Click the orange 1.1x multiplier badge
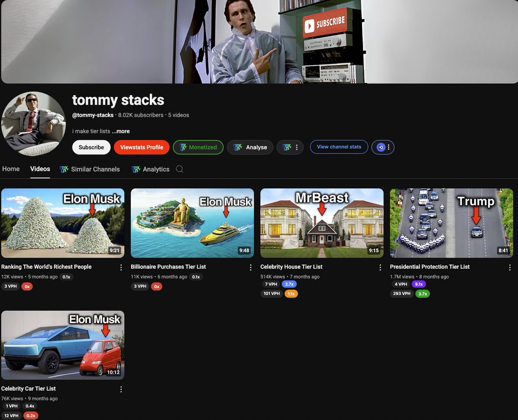Image resolution: width=518 pixels, height=420 pixels. point(291,294)
